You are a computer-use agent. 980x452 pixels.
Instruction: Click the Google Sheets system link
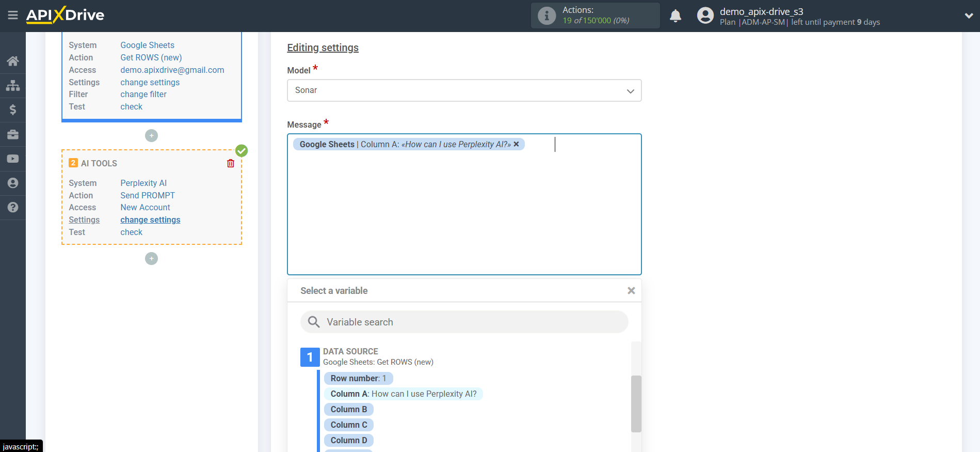point(148,45)
